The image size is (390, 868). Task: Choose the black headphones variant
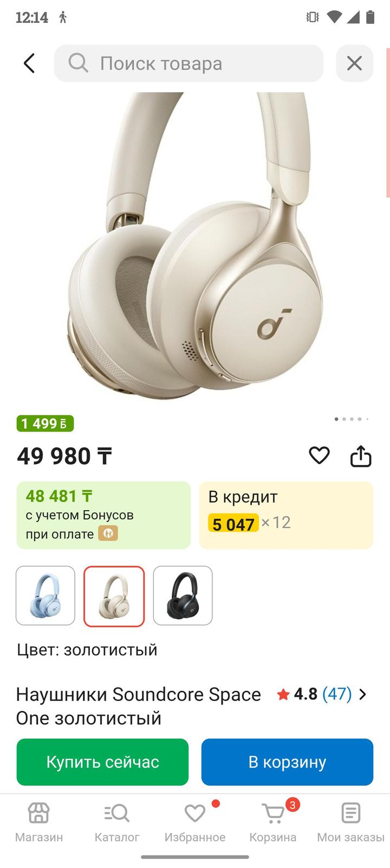pyautogui.click(x=183, y=595)
